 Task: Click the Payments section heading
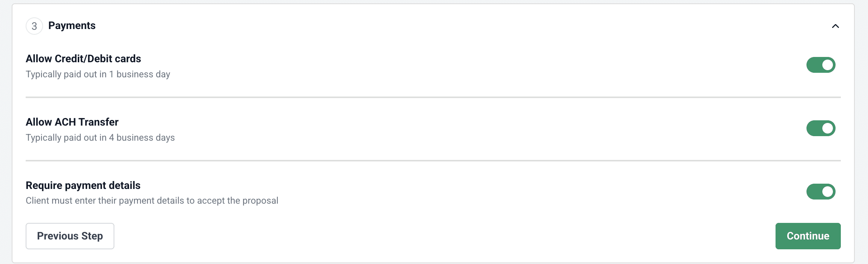coord(72,26)
